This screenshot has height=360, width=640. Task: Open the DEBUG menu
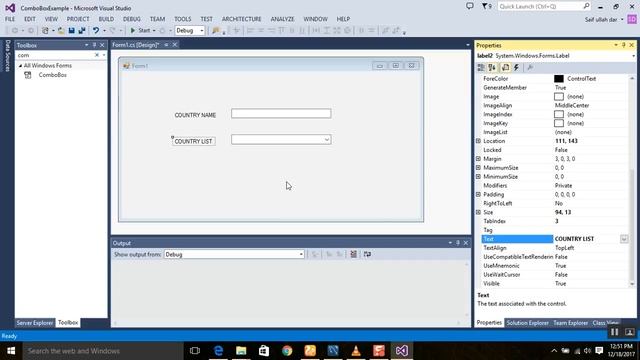click(x=131, y=19)
